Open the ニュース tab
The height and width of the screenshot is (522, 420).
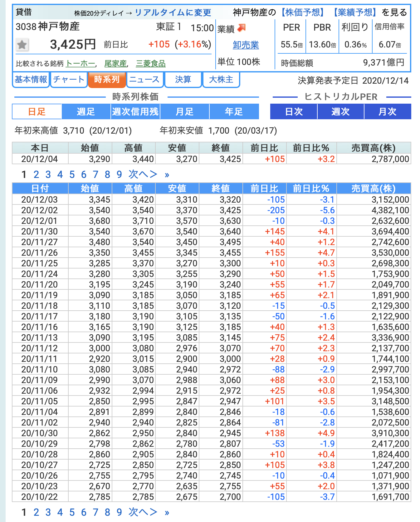click(x=144, y=80)
